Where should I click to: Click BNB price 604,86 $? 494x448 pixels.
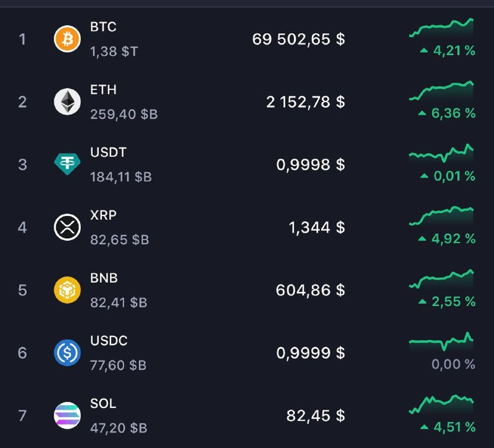coord(311,290)
